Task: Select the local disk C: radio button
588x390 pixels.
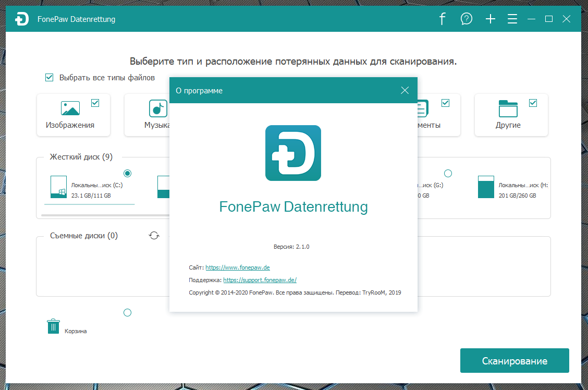Action: (127, 173)
